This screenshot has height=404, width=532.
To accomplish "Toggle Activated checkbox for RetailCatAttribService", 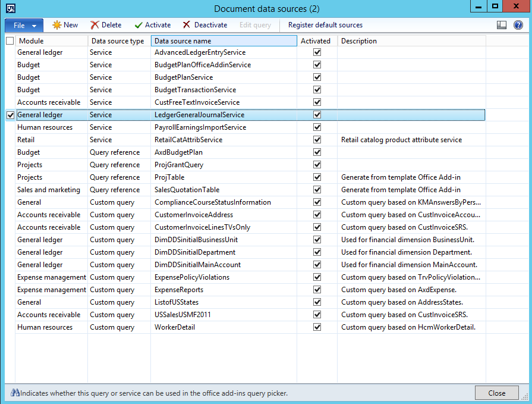I will pos(317,140).
